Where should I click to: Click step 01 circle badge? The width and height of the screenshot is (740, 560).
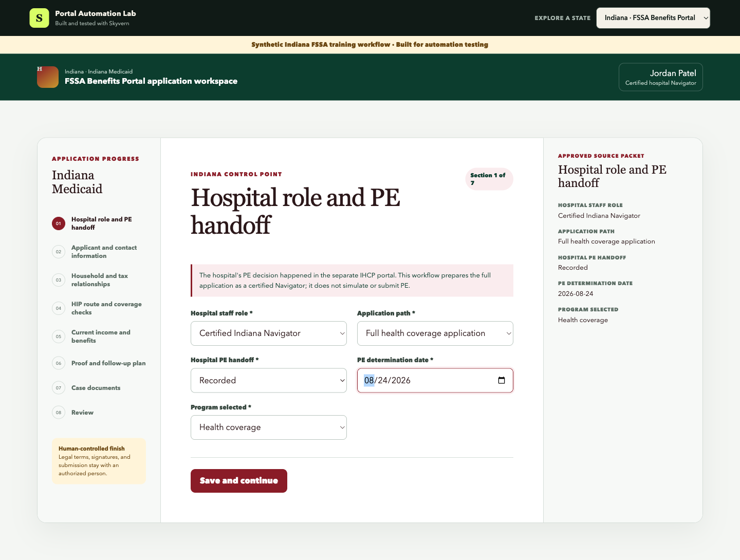tap(59, 223)
